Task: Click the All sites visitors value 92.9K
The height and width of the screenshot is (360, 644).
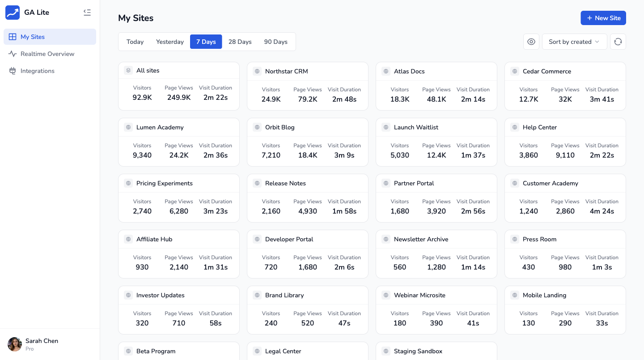Action: [142, 97]
